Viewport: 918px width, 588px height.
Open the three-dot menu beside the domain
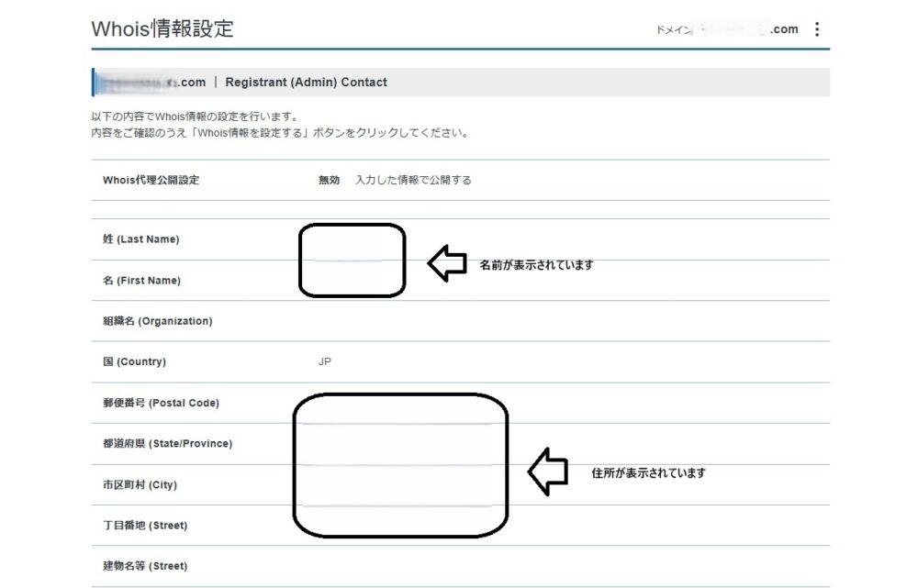pyautogui.click(x=816, y=29)
